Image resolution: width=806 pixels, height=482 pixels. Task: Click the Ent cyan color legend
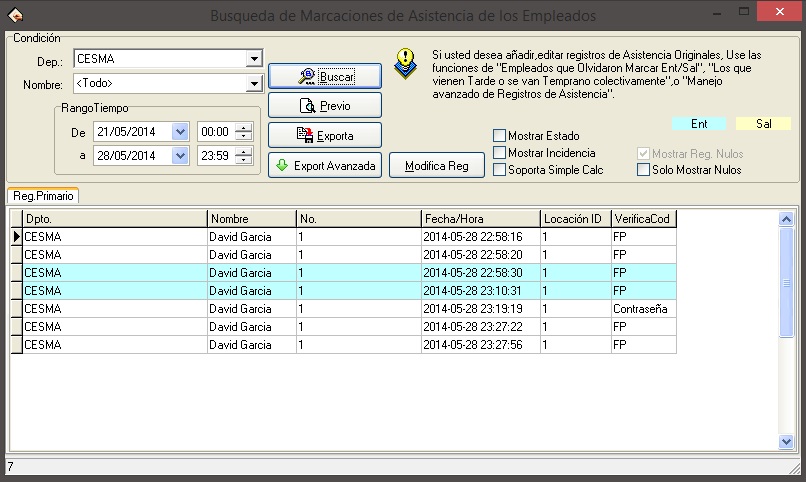click(x=699, y=124)
